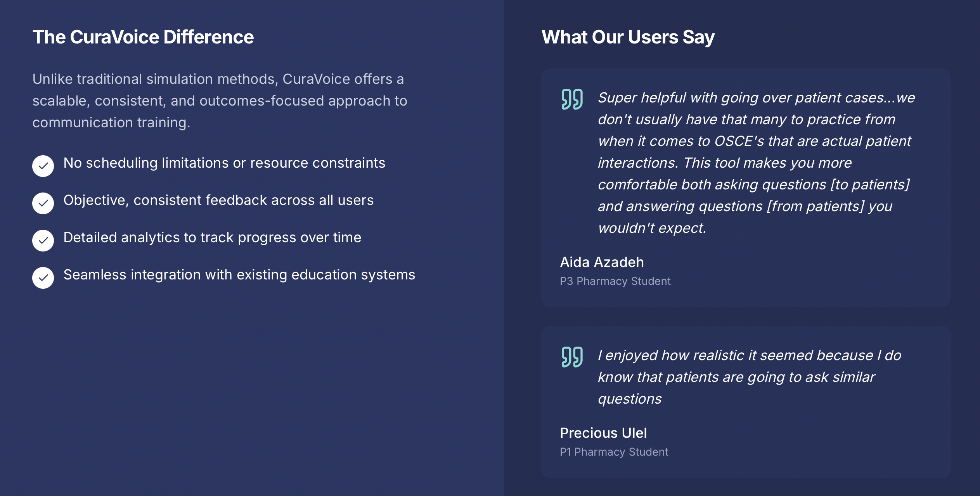Click the checkmark beside "Detailed analytics"

[x=43, y=241]
